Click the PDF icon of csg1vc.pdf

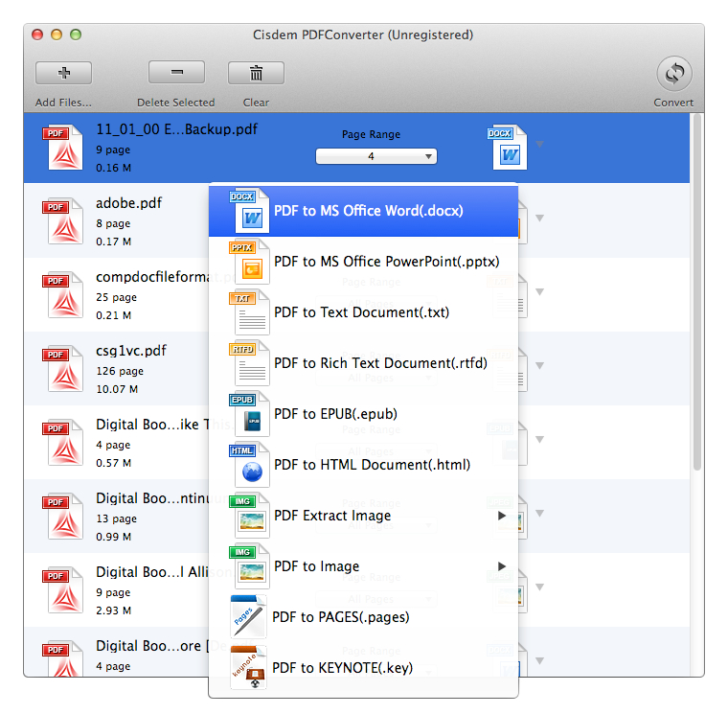click(63, 369)
